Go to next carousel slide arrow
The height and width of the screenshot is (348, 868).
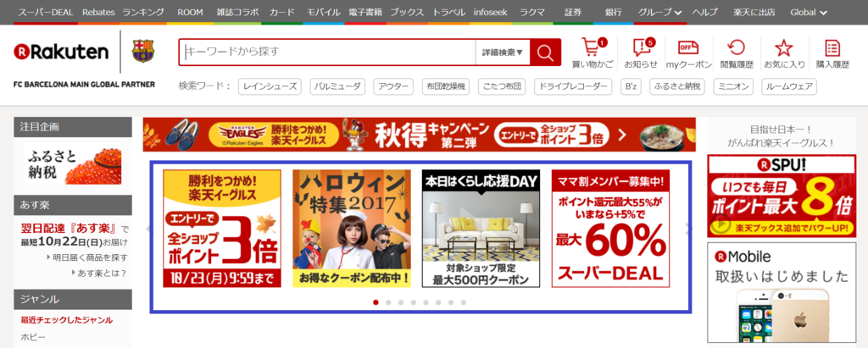(x=688, y=227)
